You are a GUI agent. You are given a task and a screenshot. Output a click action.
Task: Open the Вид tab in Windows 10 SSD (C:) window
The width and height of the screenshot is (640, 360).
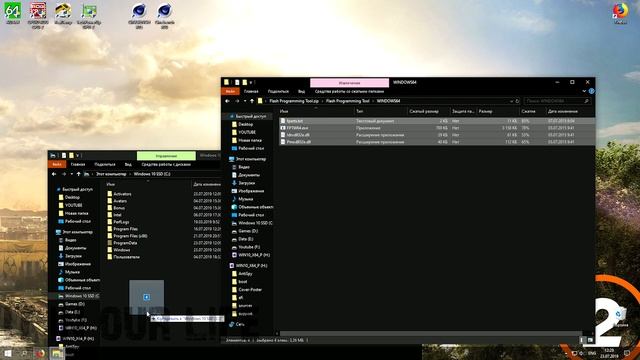pos(128,164)
